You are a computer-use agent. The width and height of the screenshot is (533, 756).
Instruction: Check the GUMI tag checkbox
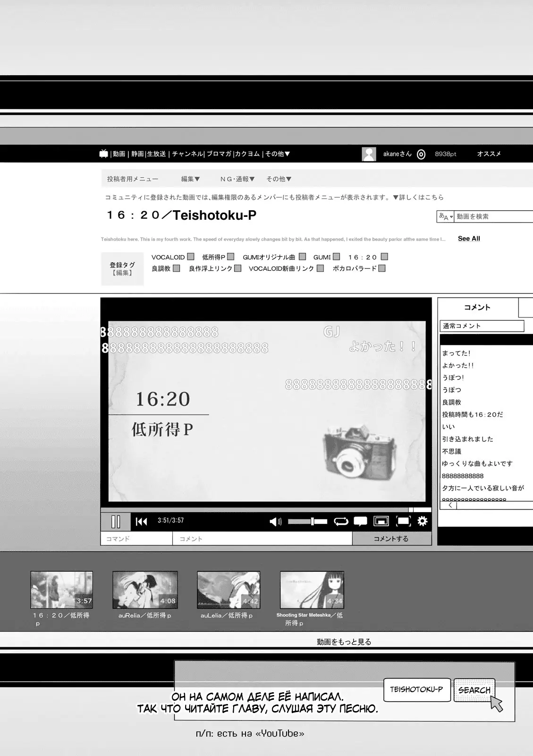(x=336, y=257)
